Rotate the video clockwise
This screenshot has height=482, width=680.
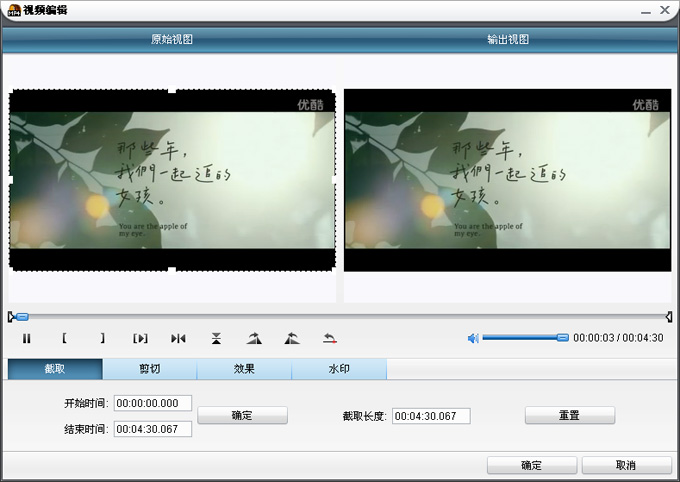coord(254,338)
